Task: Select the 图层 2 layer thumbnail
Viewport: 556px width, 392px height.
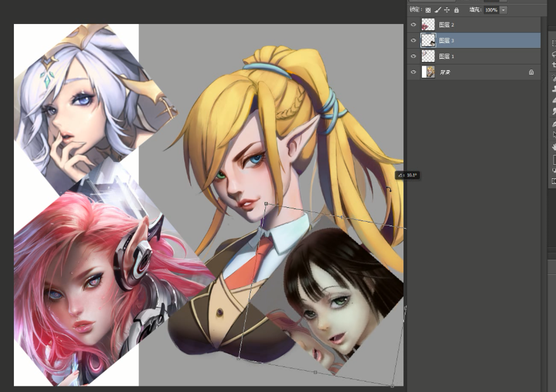Action: point(428,25)
